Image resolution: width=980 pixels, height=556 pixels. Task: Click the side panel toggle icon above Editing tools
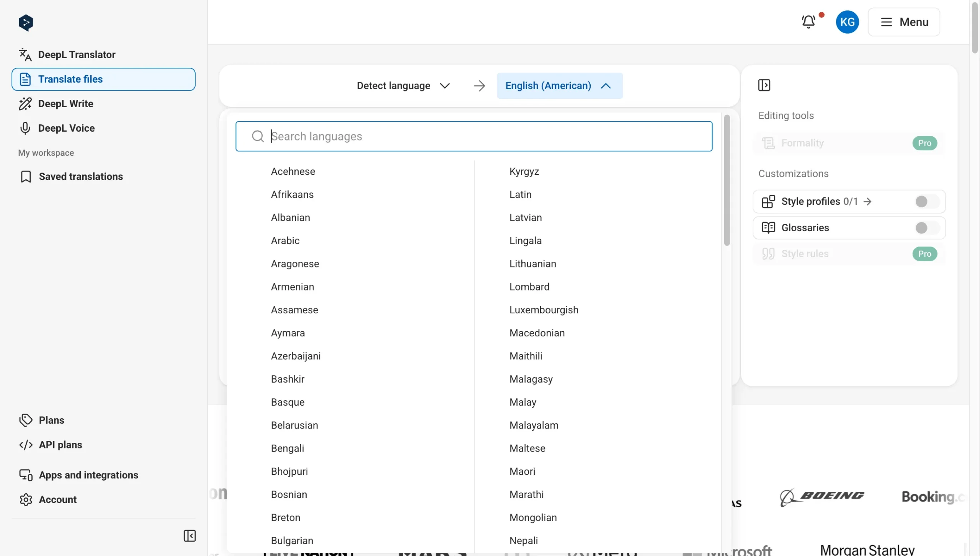(764, 85)
